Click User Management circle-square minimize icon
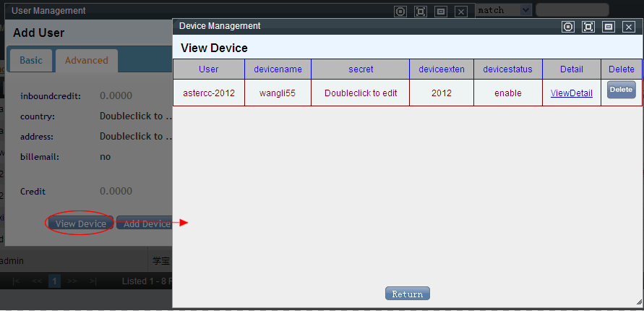The height and width of the screenshot is (311, 644). (400, 12)
